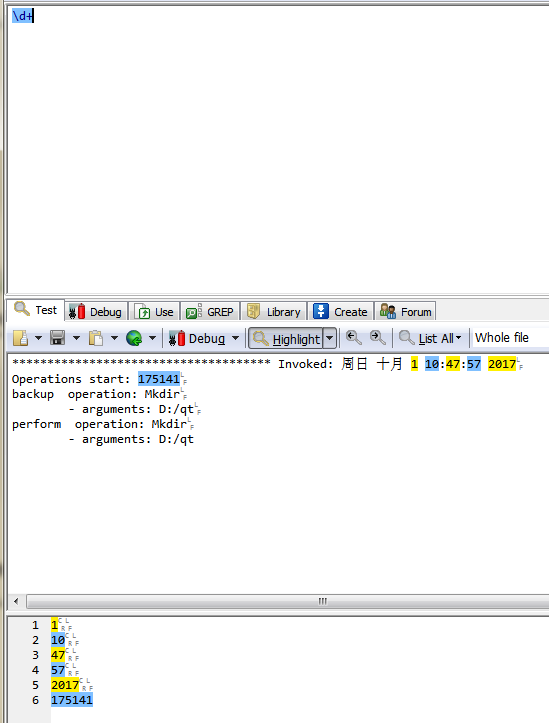Open the List All dropdown
This screenshot has height=723, width=549.
pos(430,338)
